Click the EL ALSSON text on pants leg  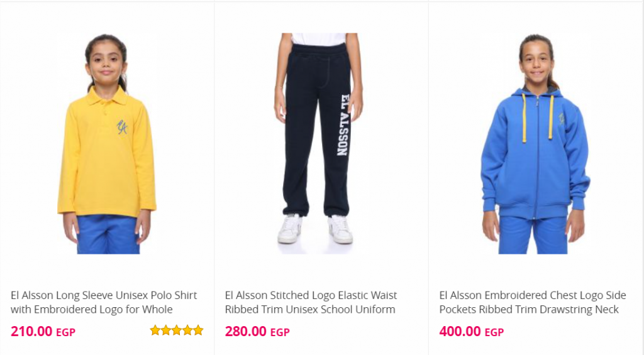click(344, 125)
